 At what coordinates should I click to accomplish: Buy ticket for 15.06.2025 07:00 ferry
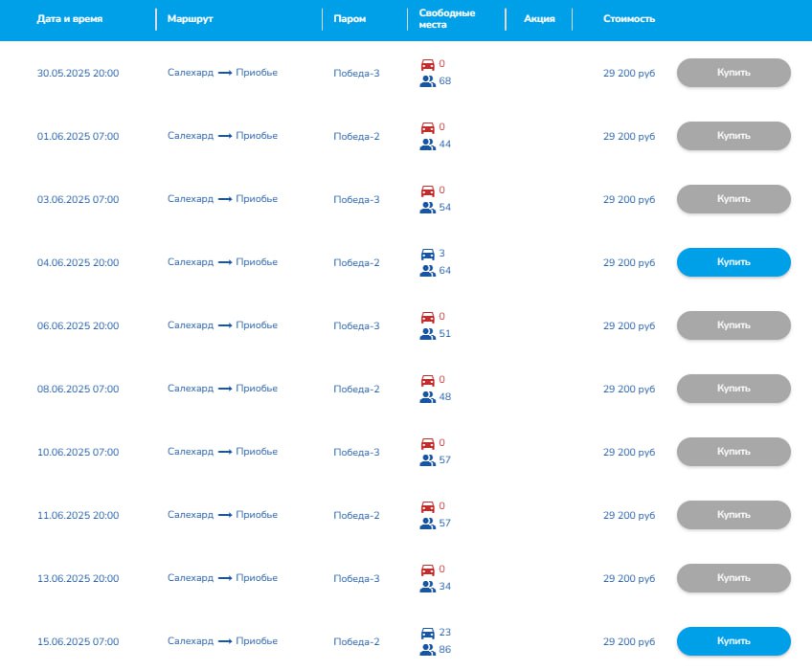[733, 641]
